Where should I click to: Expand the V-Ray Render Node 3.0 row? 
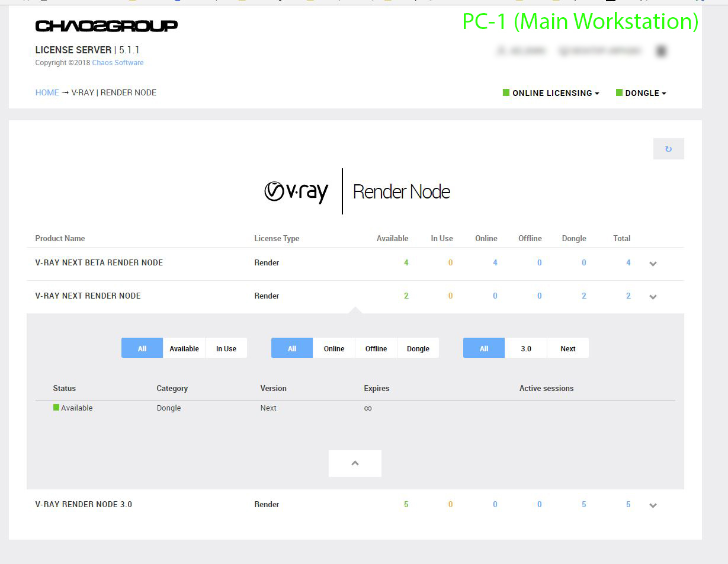653,505
